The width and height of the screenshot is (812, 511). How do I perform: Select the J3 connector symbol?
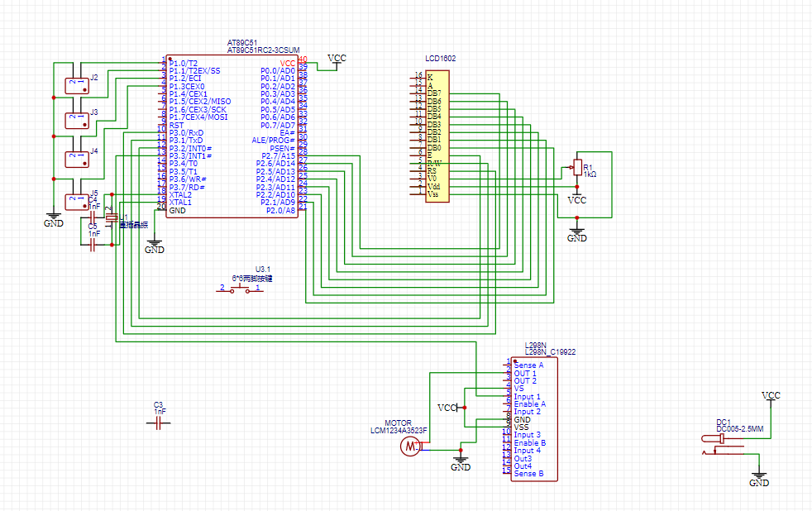77,117
